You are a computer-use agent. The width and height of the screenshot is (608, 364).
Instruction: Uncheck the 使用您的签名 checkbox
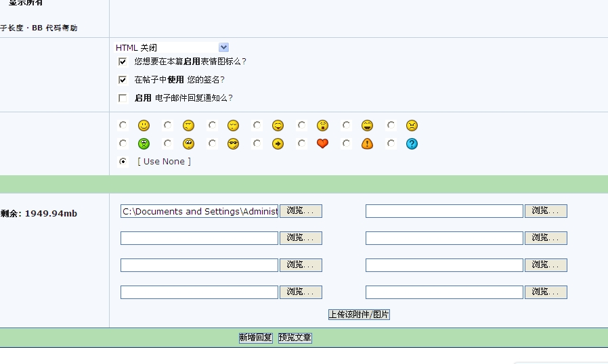tap(123, 80)
